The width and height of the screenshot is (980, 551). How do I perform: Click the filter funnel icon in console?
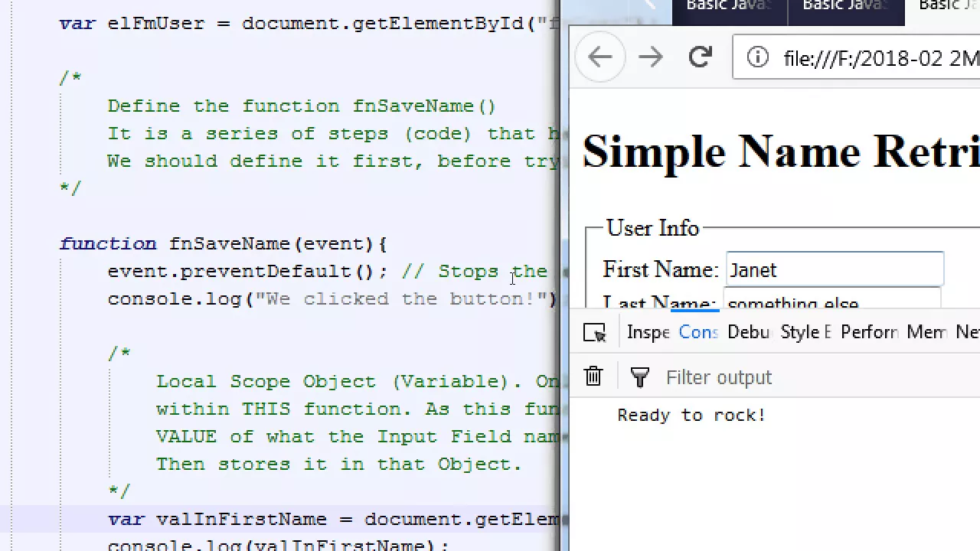639,377
